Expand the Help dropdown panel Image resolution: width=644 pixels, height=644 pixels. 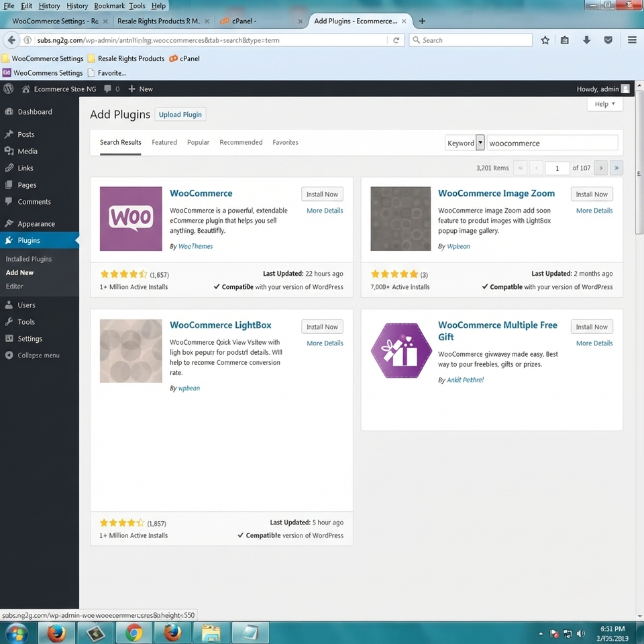click(604, 104)
